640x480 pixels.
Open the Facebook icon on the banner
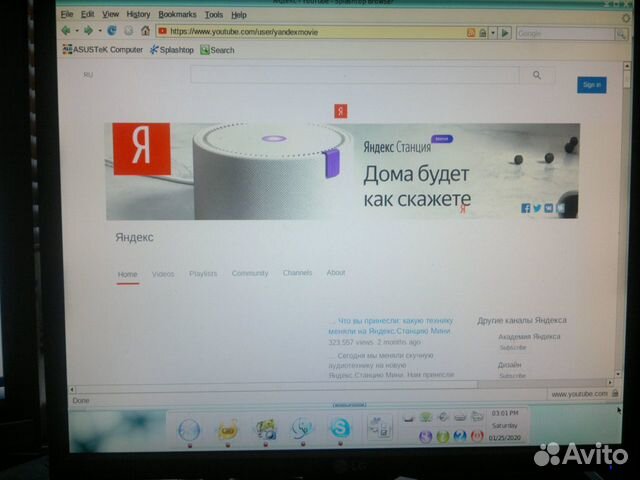[x=526, y=208]
